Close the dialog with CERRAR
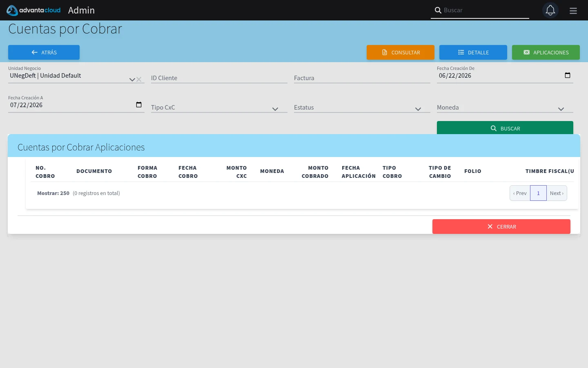This screenshot has height=368, width=588. [x=501, y=227]
